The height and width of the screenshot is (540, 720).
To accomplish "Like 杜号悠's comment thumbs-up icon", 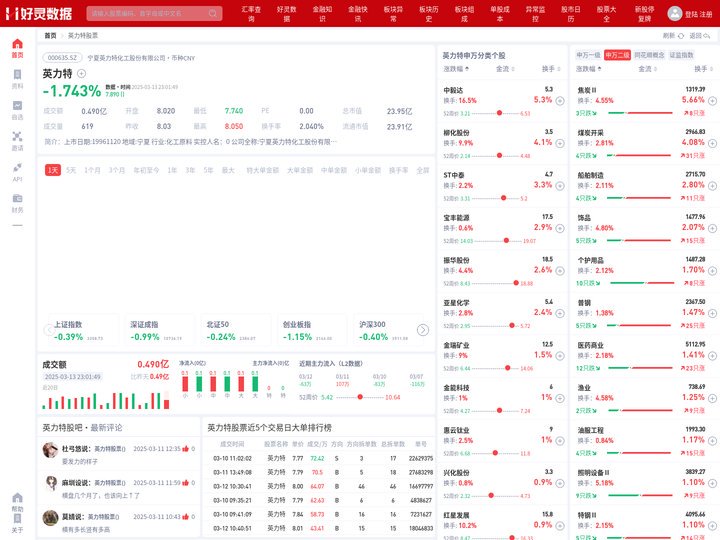I will point(186,449).
